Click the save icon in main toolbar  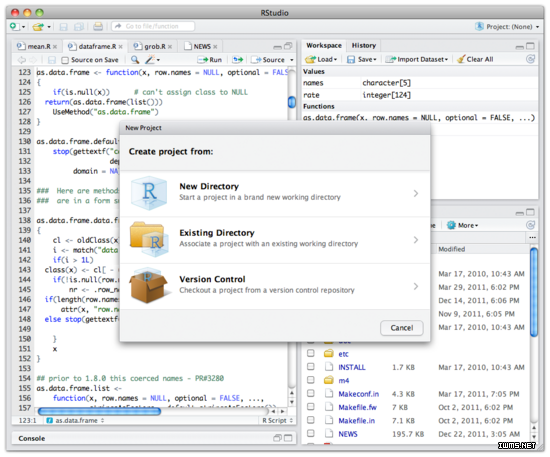point(63,27)
